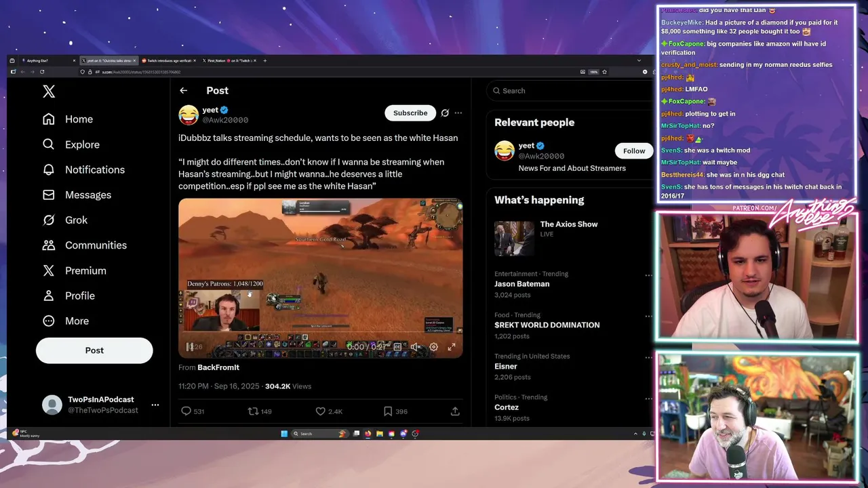Open Firefox from the taskbar
This screenshot has height=488, width=868.
368,434
